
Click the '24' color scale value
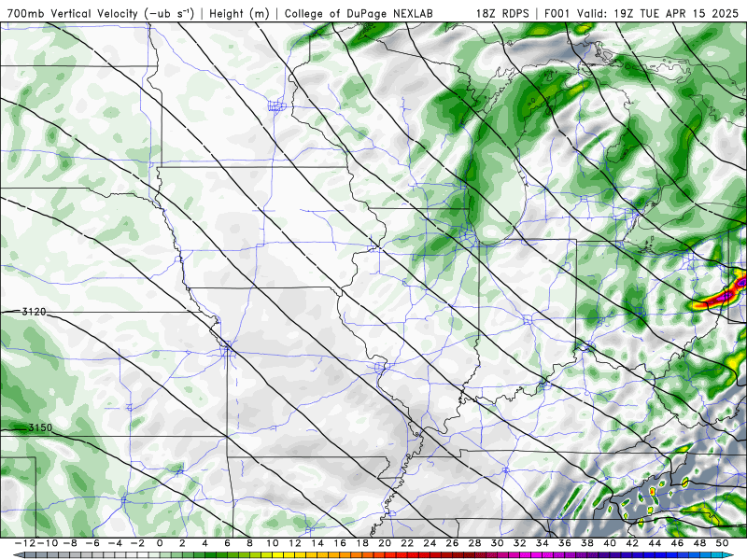pyautogui.click(x=430, y=543)
